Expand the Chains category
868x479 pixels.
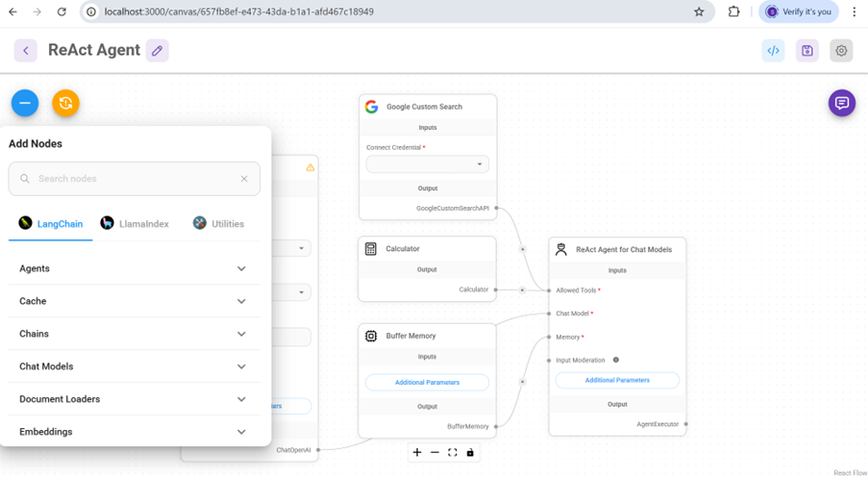point(135,334)
